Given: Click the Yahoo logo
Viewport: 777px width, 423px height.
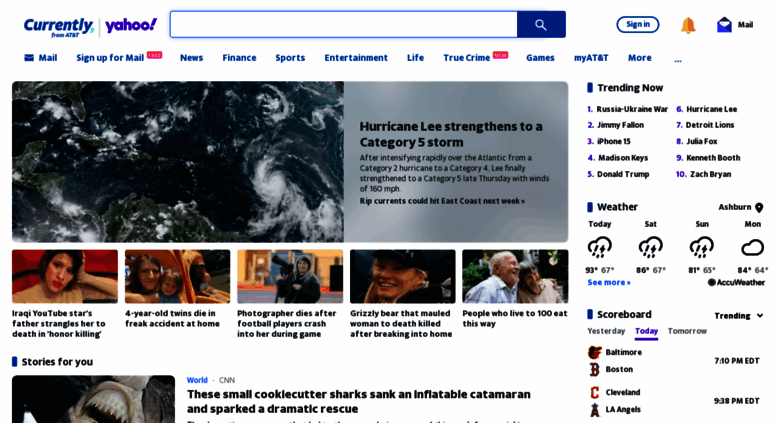Looking at the screenshot, I should [131, 26].
